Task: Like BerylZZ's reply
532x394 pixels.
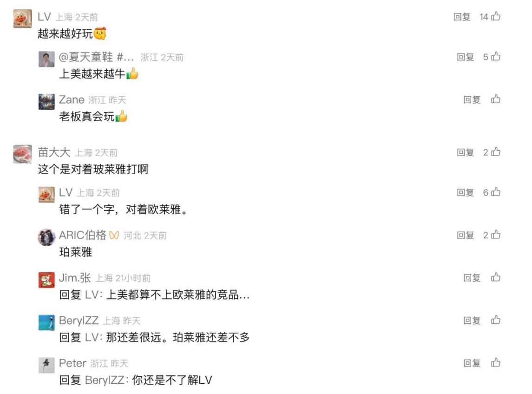Action: [x=496, y=320]
